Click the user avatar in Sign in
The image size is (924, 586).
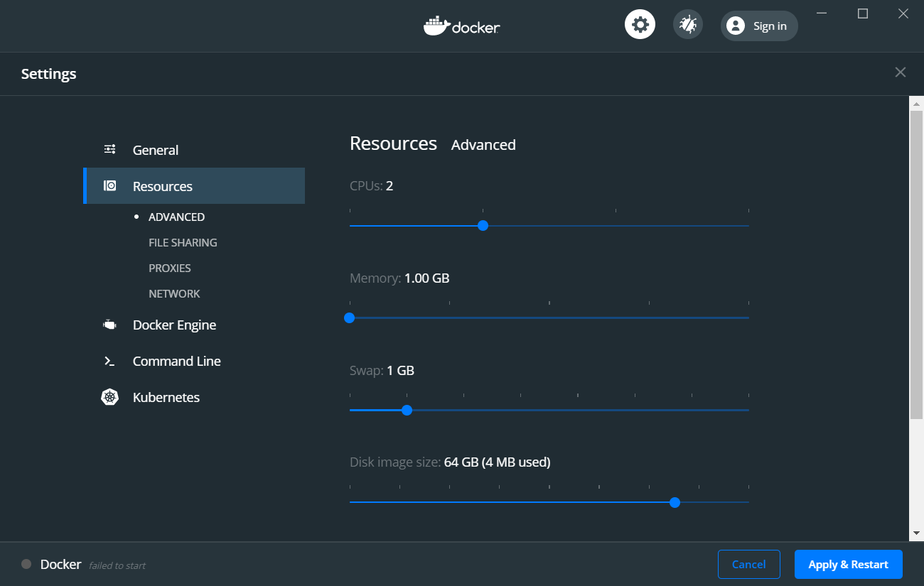pyautogui.click(x=736, y=26)
